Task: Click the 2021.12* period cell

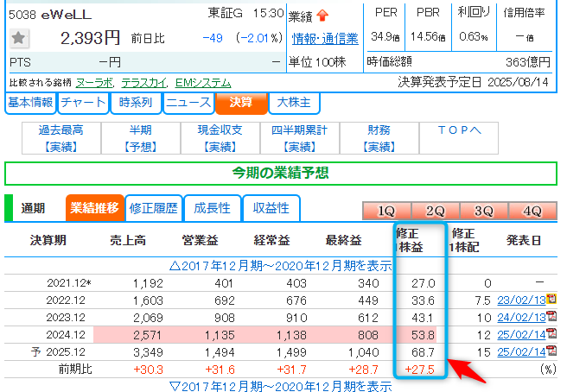Action: 68,283
